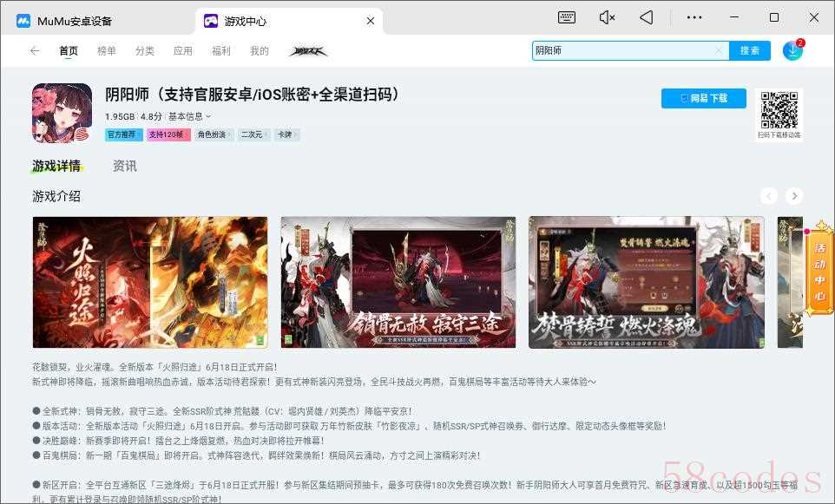This screenshot has height=504, width=835.
Task: Click the back arrow in navigation bar
Action: 35,50
